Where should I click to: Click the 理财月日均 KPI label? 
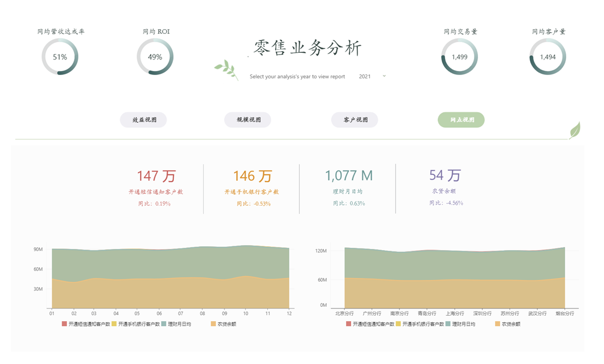point(347,191)
